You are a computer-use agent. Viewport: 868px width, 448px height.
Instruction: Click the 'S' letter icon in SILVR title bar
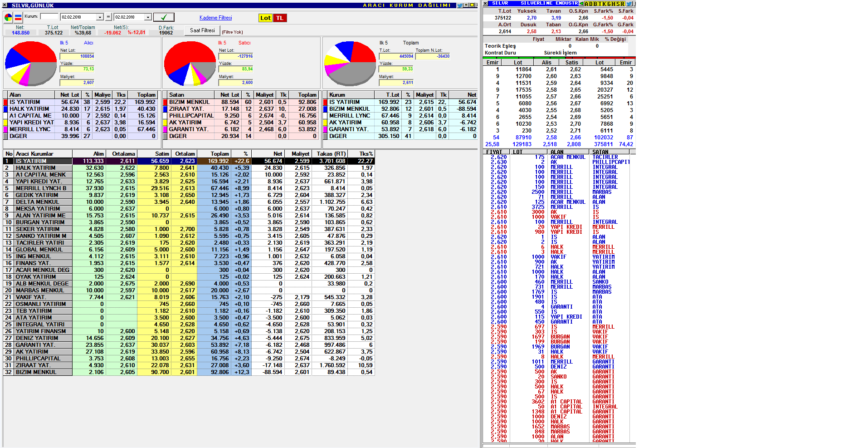(x=618, y=4)
